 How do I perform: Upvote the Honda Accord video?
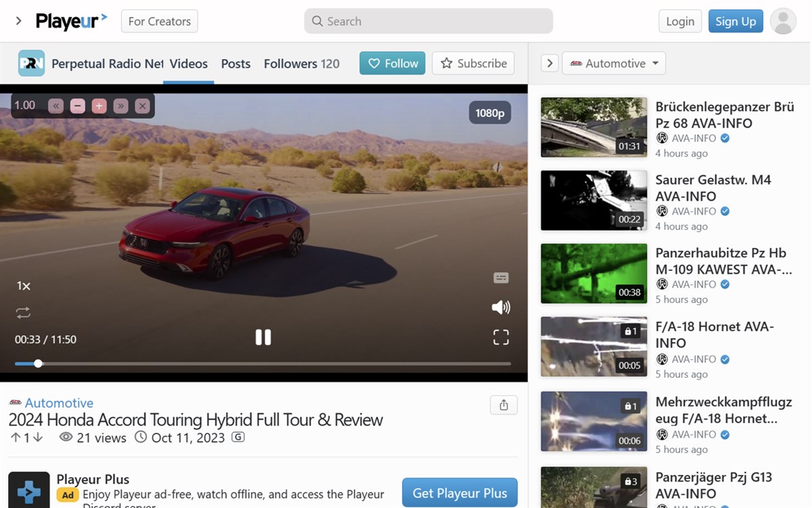pyautogui.click(x=15, y=438)
